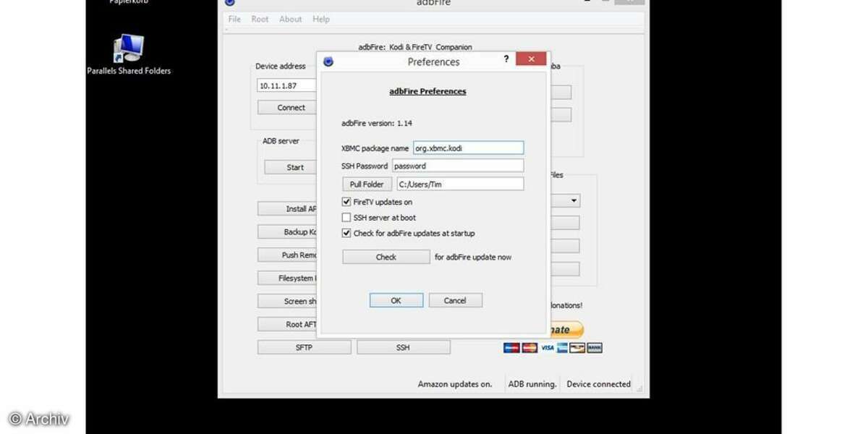Open the About menu in adbFire
Image resolution: width=868 pixels, height=434 pixels.
291,19
